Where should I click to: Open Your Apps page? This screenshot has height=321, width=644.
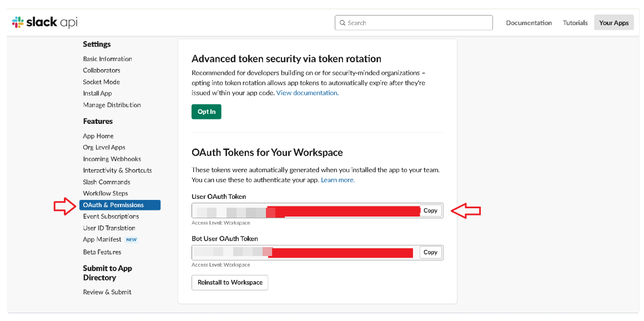(x=613, y=23)
